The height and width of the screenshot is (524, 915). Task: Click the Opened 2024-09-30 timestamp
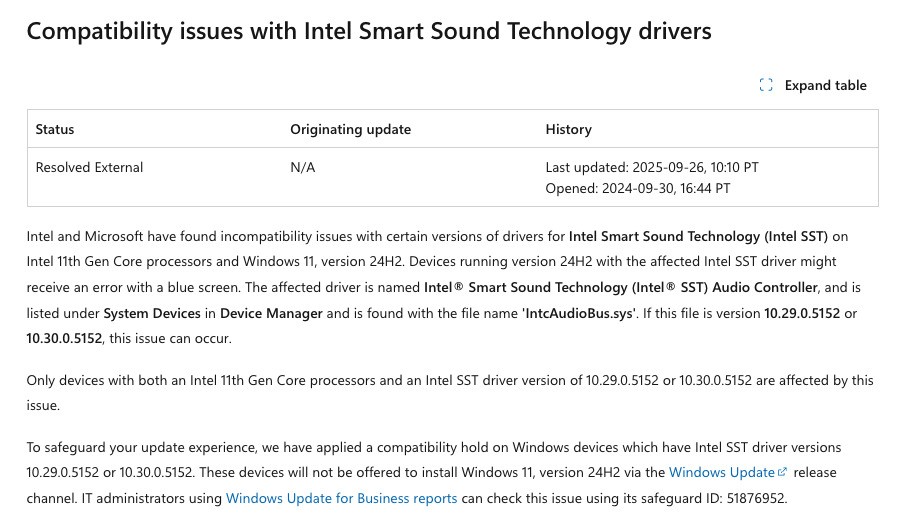click(637, 188)
